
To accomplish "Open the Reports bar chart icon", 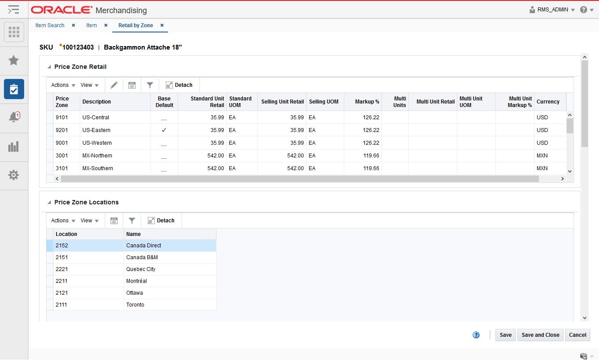I will 14,146.
